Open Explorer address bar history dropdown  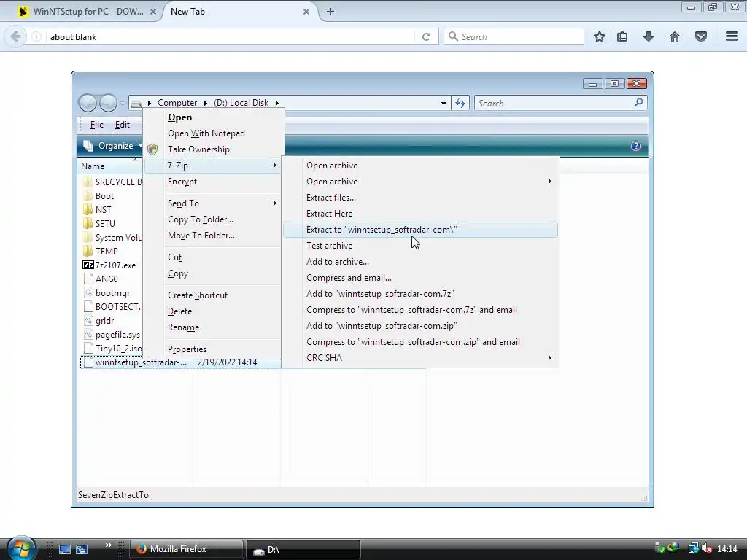444,103
